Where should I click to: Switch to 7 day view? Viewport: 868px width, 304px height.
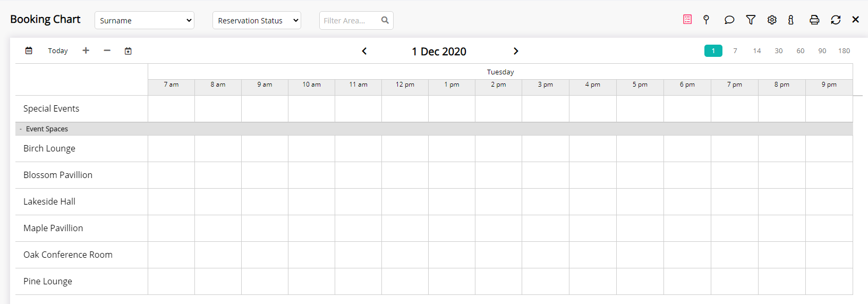tap(735, 51)
